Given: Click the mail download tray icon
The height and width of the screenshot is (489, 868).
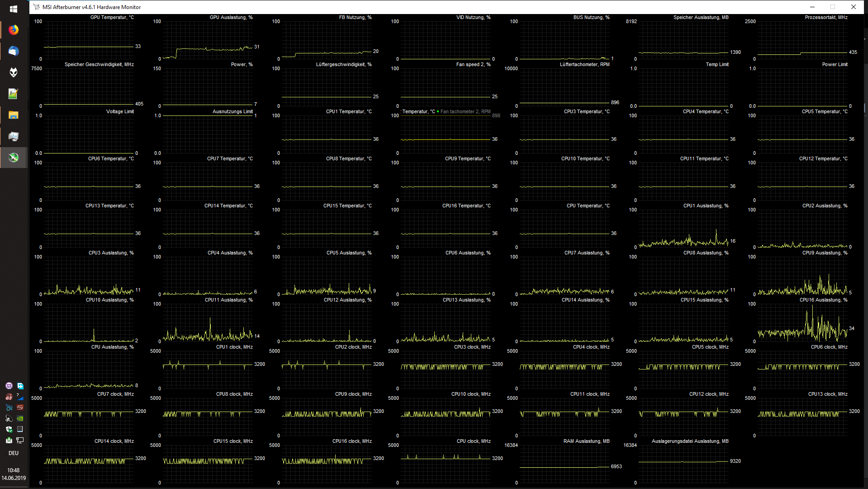Looking at the screenshot, I should [x=9, y=440].
